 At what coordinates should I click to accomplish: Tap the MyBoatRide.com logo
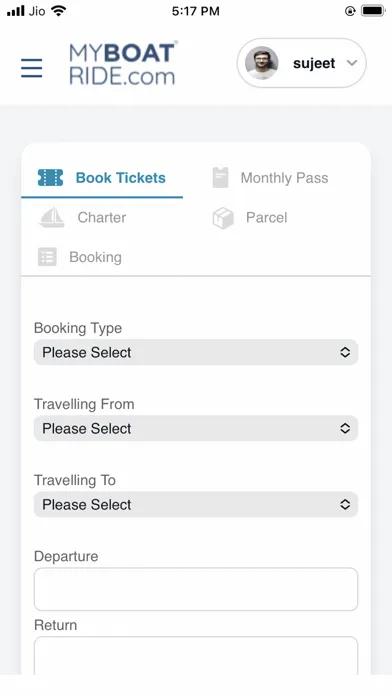coord(123,63)
